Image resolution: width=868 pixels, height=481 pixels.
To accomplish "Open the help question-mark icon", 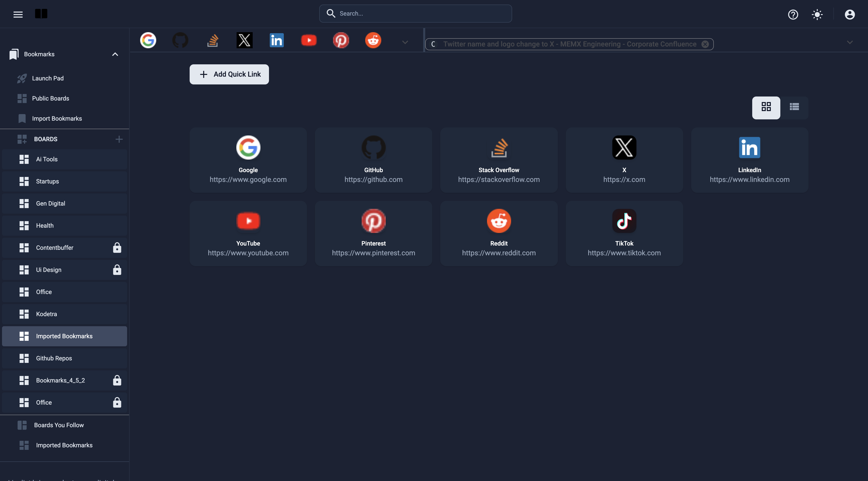I will click(793, 15).
